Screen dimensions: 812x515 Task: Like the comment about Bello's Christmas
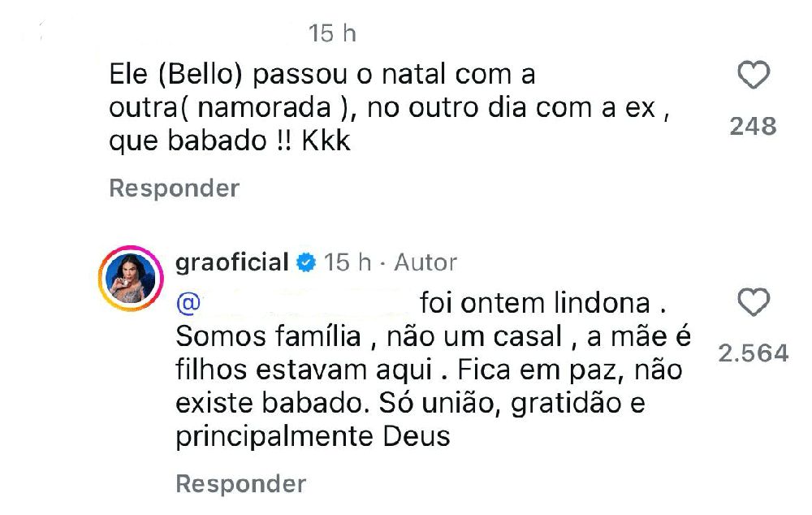pos(753,77)
